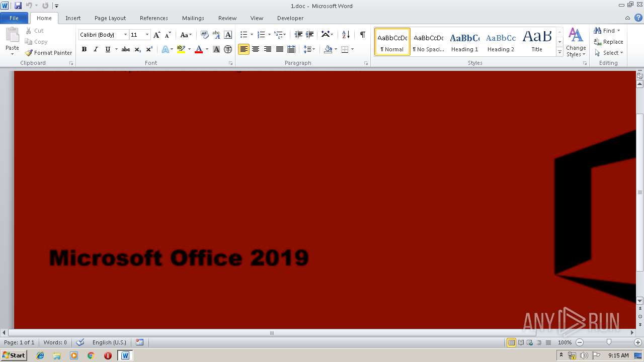Click the Grow Font icon
The height and width of the screenshot is (362, 644).
(x=156, y=35)
